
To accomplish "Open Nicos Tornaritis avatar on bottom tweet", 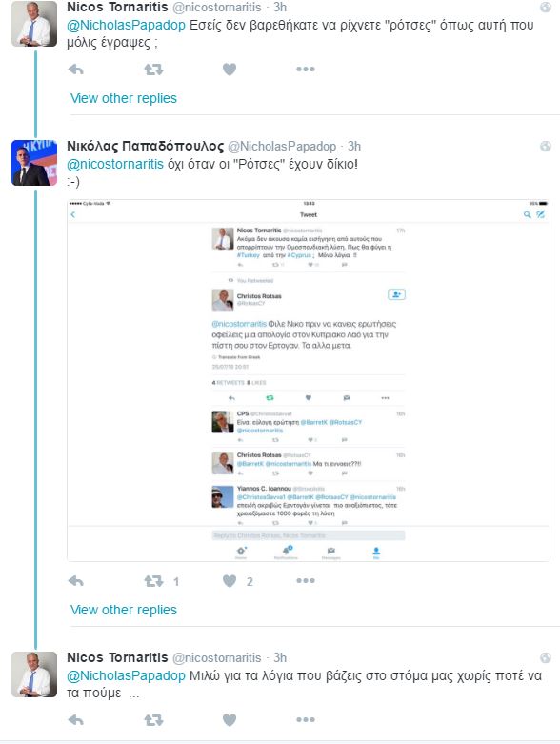I will click(34, 674).
